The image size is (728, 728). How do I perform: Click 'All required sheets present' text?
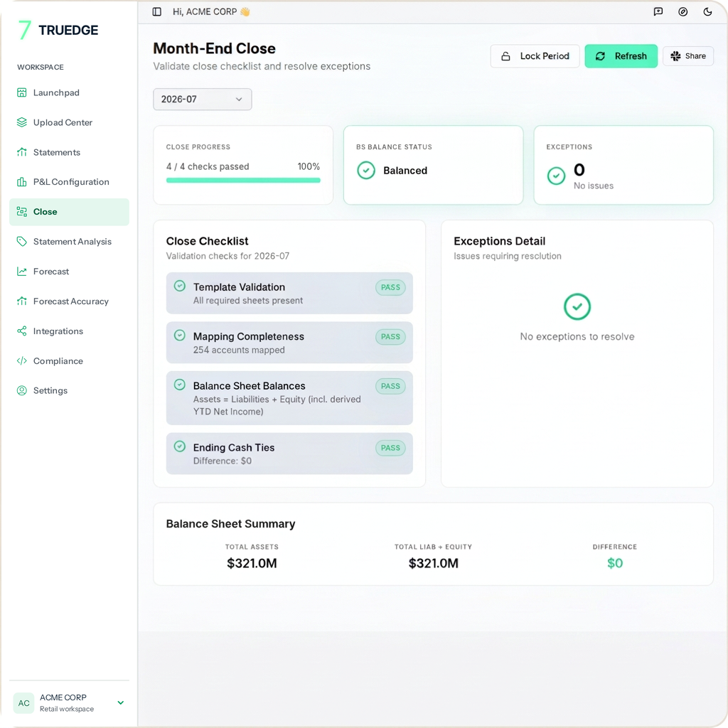coord(248,301)
